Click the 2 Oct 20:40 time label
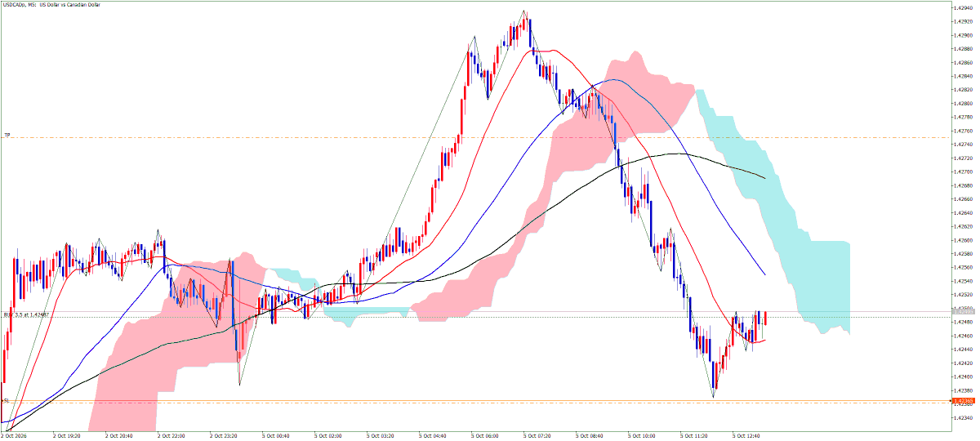 119,436
